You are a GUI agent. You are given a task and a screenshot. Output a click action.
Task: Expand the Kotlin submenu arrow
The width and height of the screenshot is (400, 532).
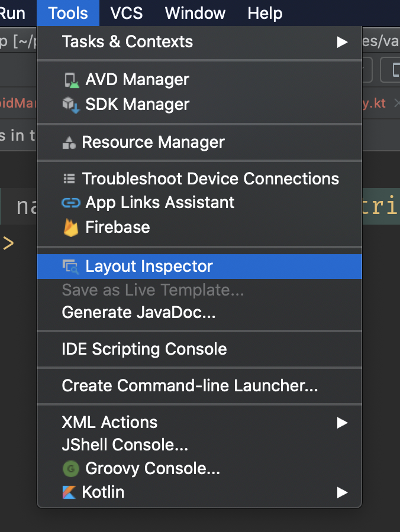coord(342,492)
